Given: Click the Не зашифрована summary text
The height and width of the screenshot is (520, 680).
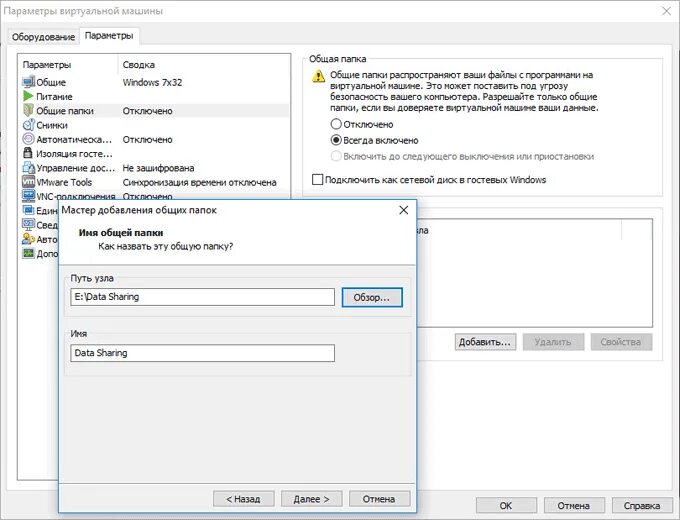Looking at the screenshot, I should (x=158, y=168).
